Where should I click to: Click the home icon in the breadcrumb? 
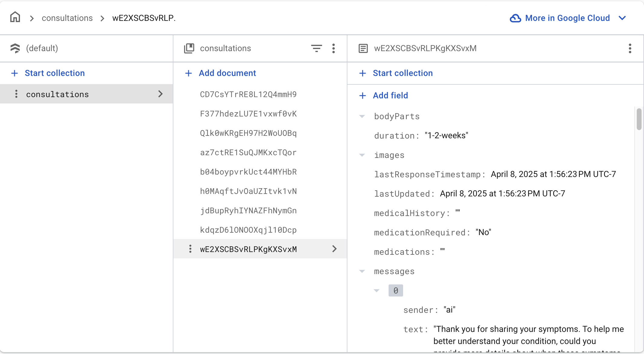point(15,18)
